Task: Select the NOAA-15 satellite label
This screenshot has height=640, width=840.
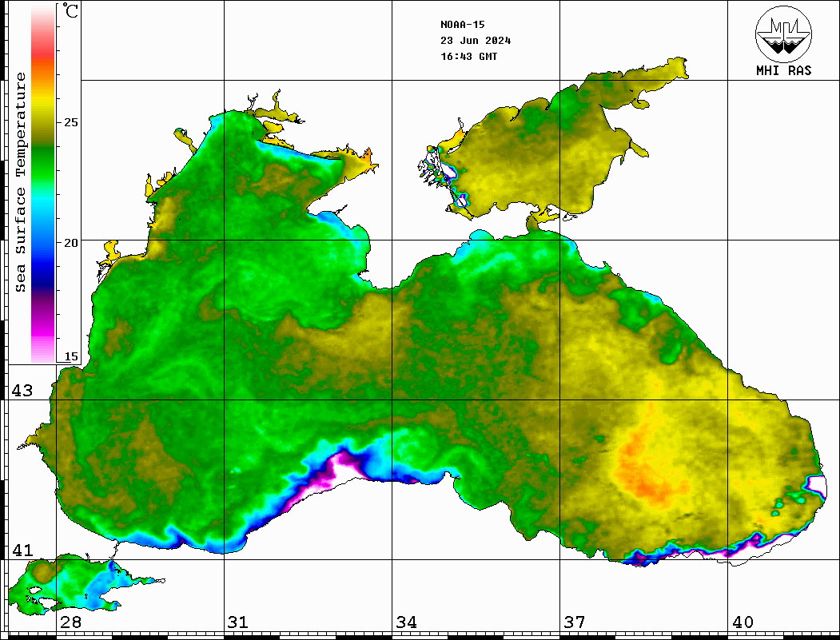Action: 462,24
